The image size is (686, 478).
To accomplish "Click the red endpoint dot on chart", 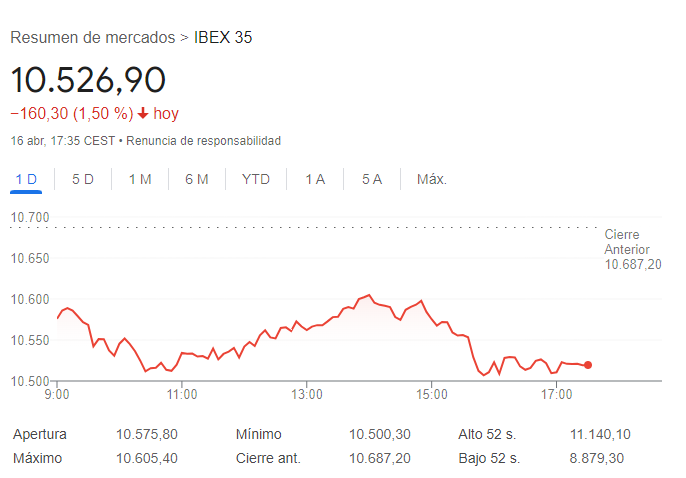I will coord(588,365).
